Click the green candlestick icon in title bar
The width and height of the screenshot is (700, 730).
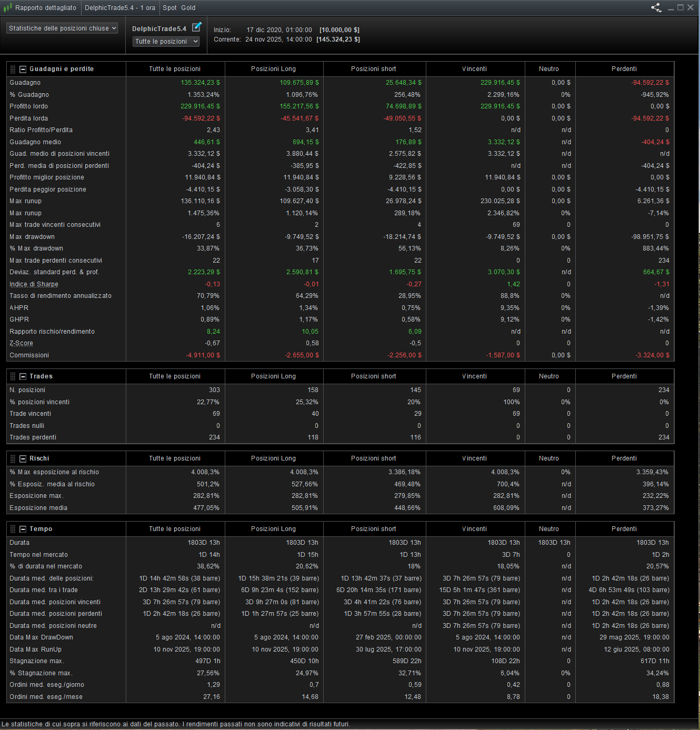click(x=7, y=7)
